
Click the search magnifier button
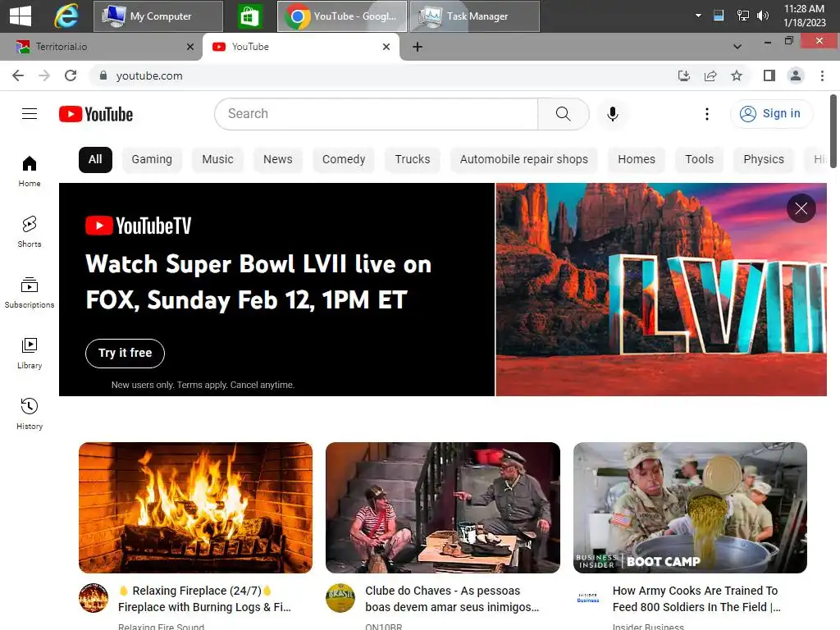click(x=563, y=113)
